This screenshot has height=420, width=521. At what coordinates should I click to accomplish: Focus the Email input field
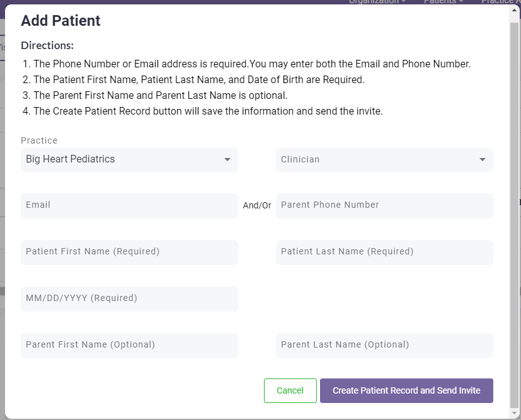click(129, 205)
